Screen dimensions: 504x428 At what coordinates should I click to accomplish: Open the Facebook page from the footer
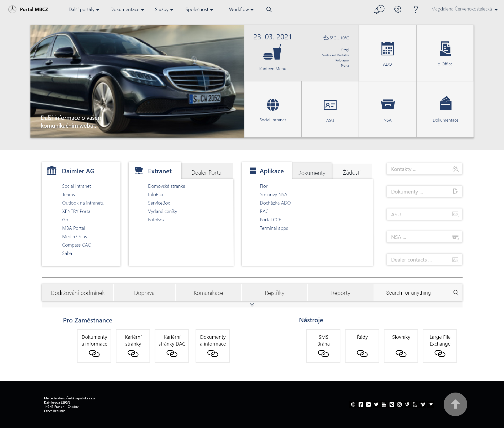tap(360, 404)
